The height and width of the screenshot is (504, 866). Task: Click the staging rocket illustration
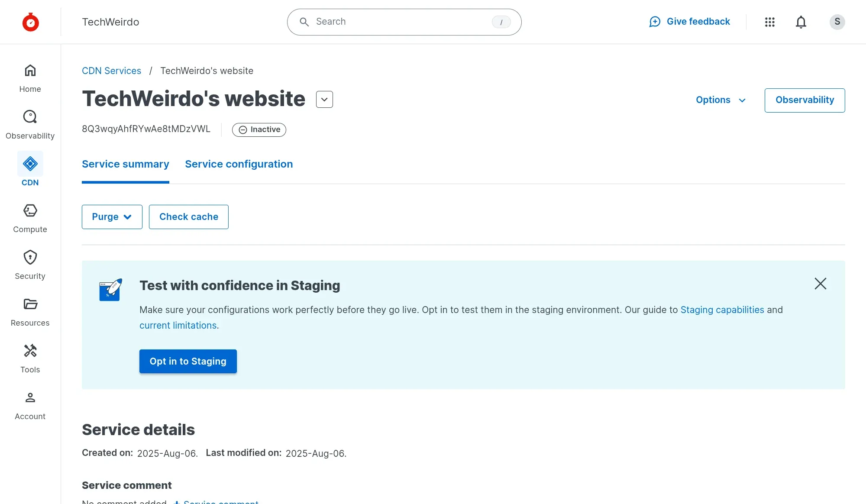110,289
